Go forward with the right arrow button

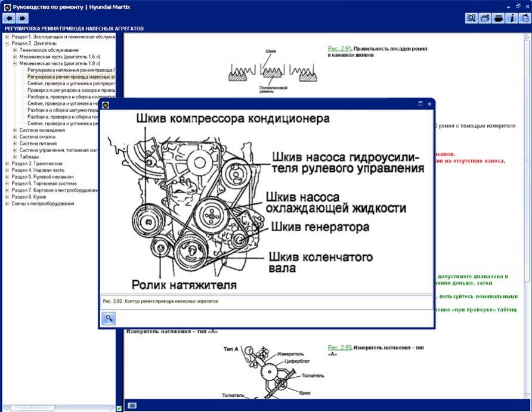tap(23, 18)
